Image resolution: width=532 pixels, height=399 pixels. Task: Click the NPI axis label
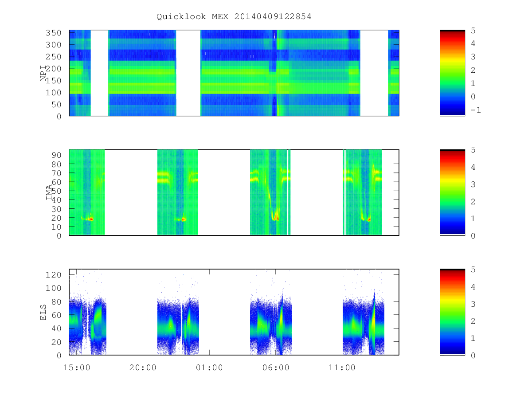[43, 73]
